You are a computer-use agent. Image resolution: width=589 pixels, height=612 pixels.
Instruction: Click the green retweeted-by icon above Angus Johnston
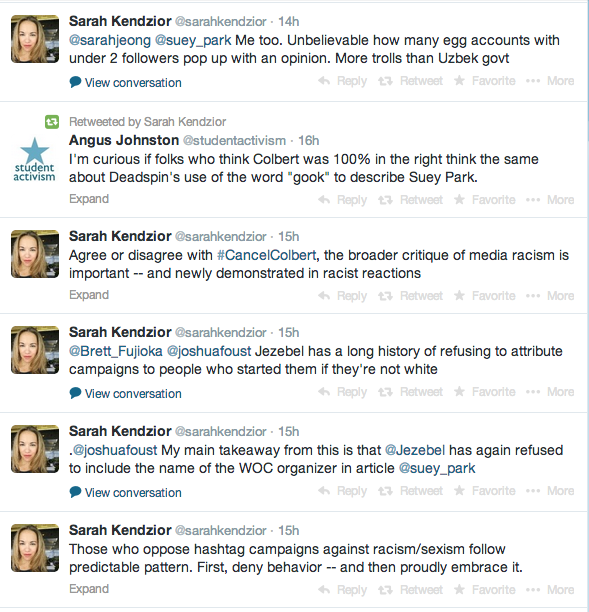[x=52, y=122]
